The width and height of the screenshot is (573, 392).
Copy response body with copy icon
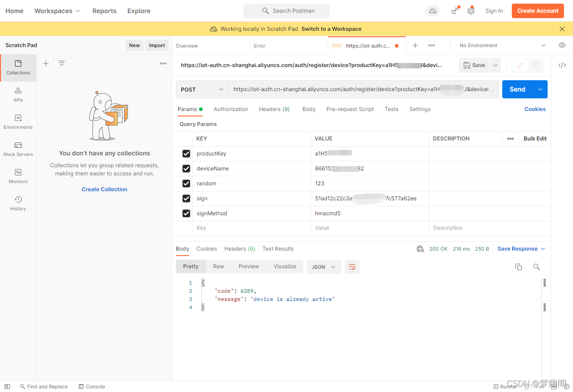(x=519, y=267)
